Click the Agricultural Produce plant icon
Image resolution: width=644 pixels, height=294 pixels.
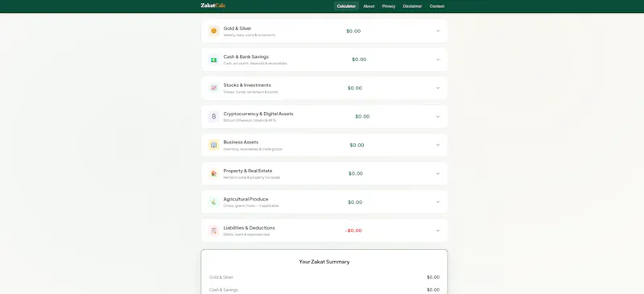(x=213, y=202)
